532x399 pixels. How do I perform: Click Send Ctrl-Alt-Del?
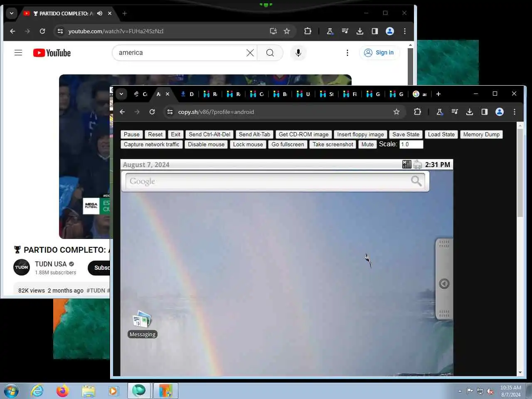[209, 134]
